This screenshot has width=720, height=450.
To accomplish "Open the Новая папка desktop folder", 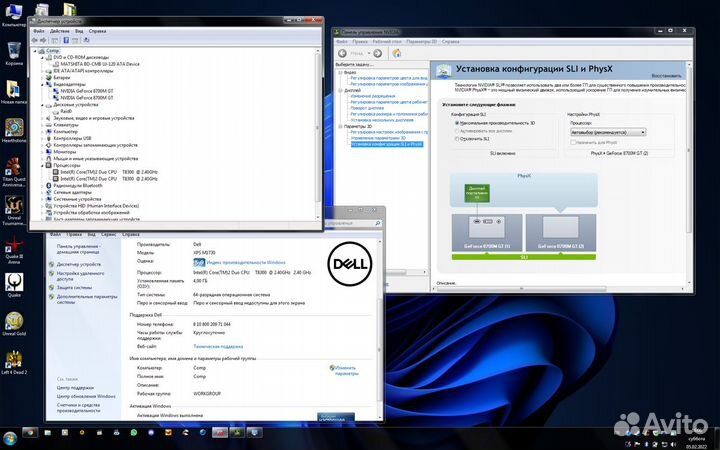I will pyautogui.click(x=14, y=92).
